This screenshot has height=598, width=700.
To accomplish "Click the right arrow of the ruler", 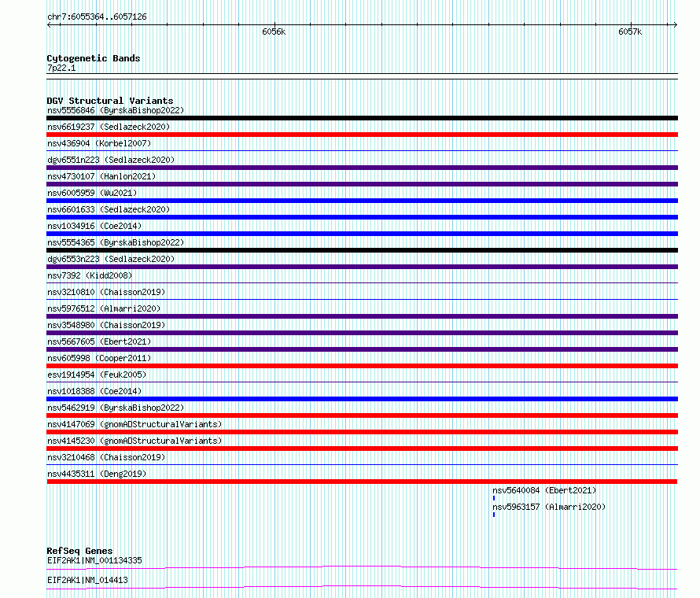I will 676,25.
